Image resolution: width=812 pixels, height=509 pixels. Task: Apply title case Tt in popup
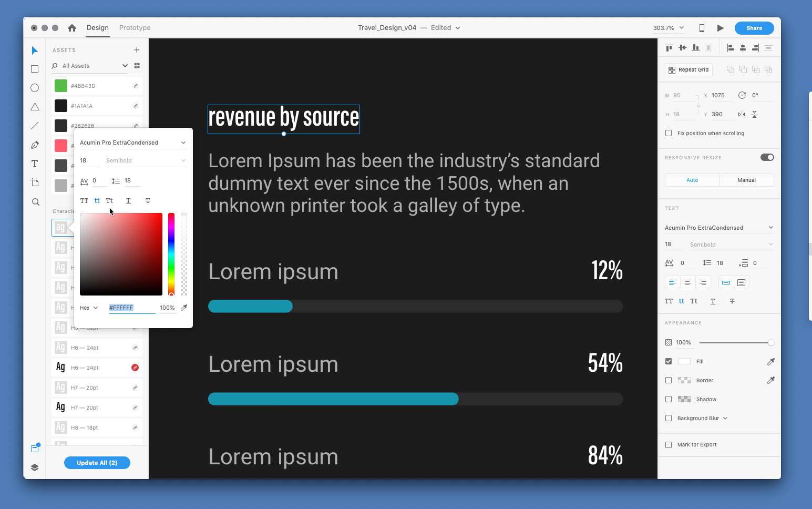[109, 201]
